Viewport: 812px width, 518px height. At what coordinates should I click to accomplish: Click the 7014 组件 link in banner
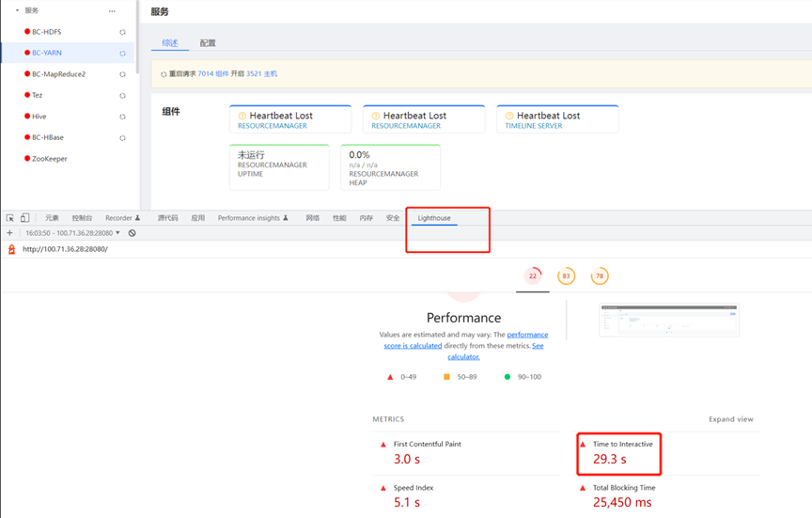(x=212, y=74)
